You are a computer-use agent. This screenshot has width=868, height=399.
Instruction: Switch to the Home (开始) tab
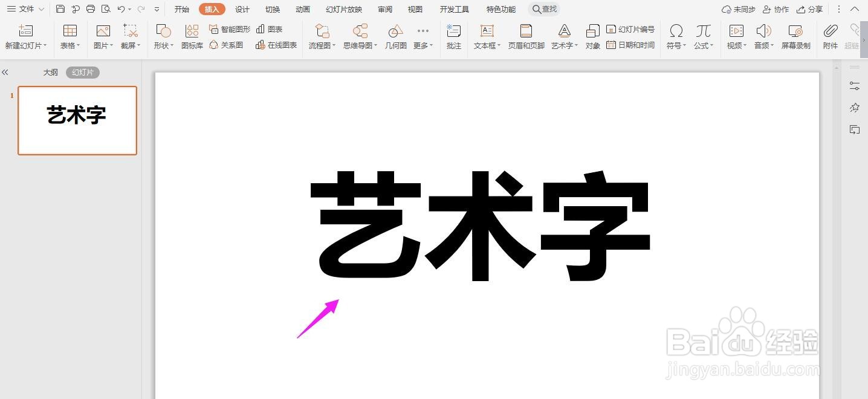click(181, 9)
